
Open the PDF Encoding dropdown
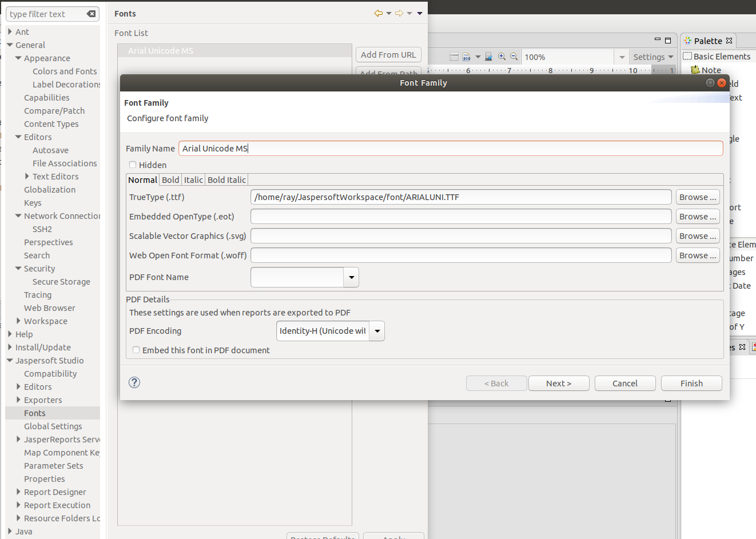[x=377, y=331]
